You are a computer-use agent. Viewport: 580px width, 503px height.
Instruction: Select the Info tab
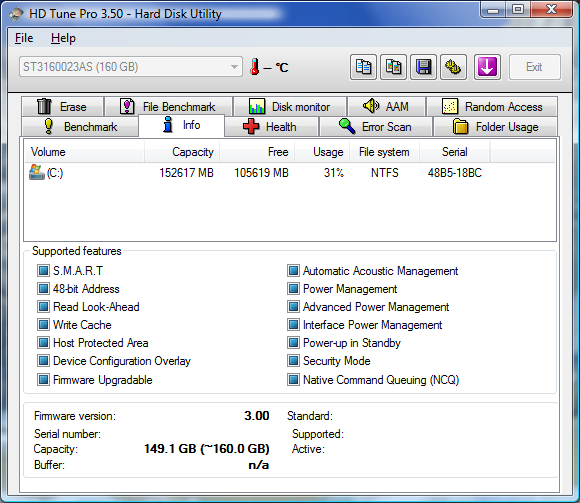coord(181,125)
